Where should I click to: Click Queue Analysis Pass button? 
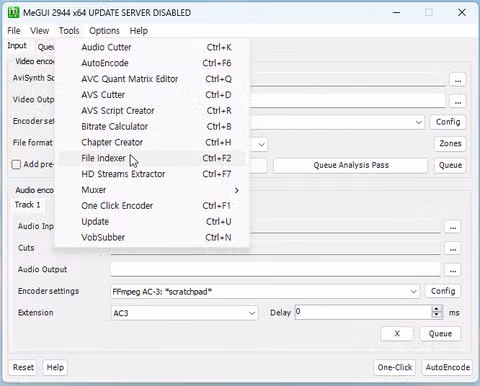(x=351, y=165)
